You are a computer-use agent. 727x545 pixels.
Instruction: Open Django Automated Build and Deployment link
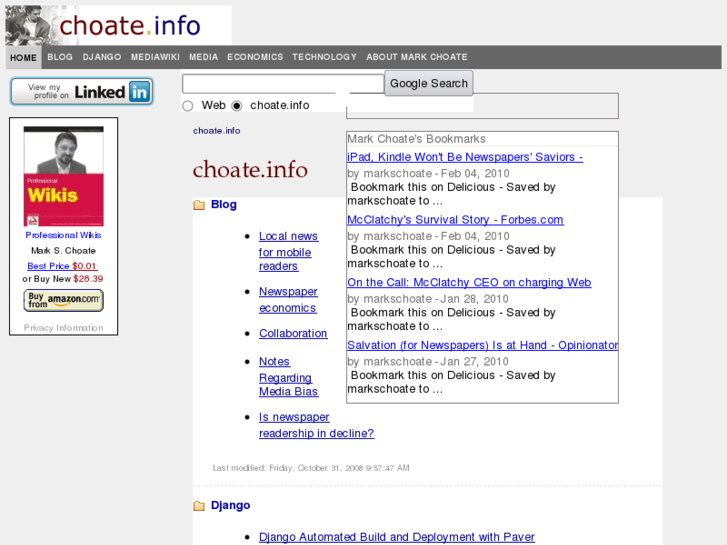(397, 537)
